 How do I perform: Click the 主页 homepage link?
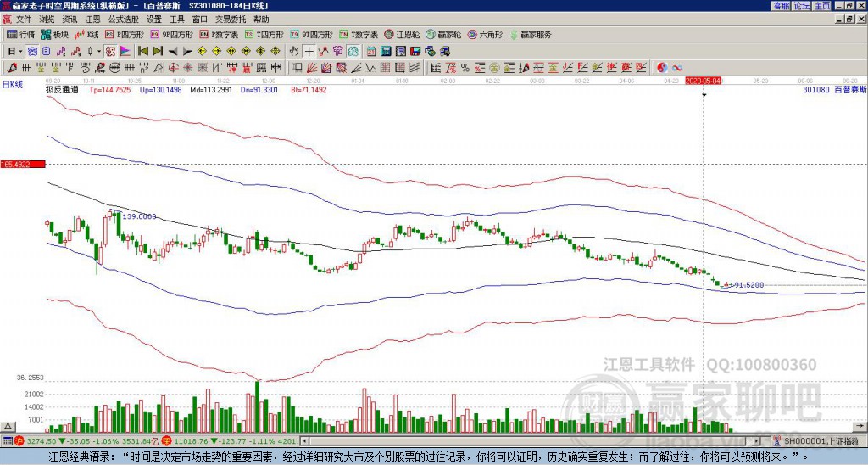tap(821, 6)
